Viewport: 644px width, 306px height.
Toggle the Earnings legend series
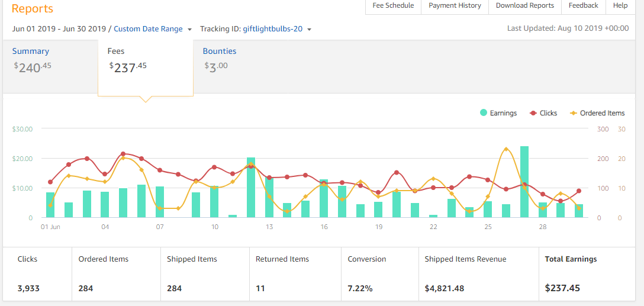(498, 113)
